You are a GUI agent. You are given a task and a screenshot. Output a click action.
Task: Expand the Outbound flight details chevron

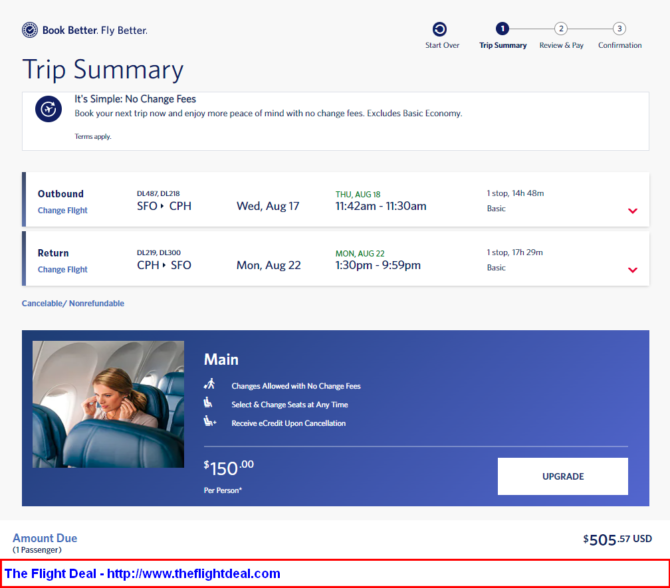633,211
